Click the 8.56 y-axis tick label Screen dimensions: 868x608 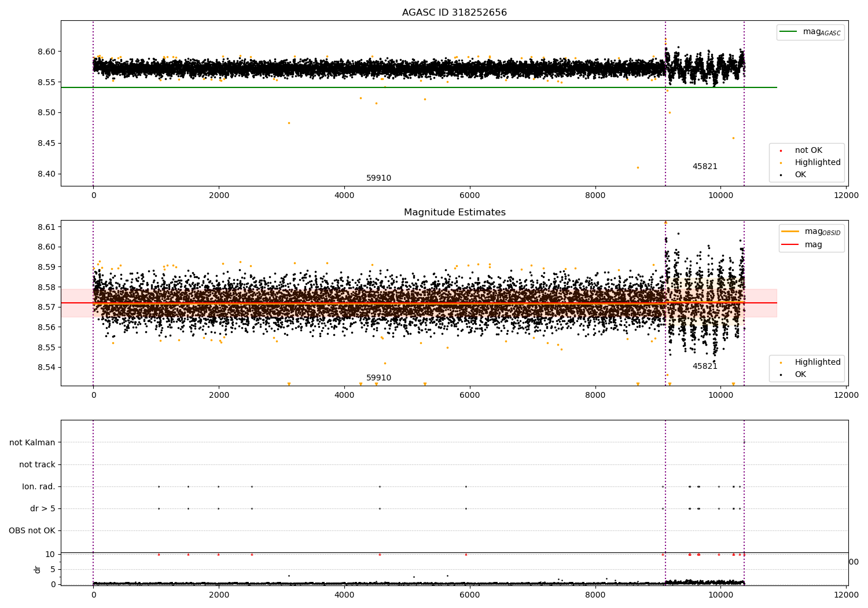tap(46, 328)
